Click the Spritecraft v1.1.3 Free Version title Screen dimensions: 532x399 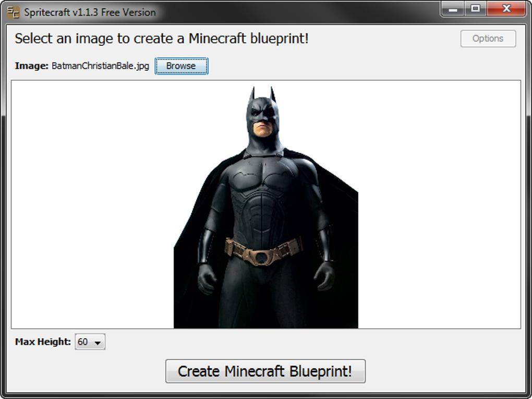click(90, 13)
